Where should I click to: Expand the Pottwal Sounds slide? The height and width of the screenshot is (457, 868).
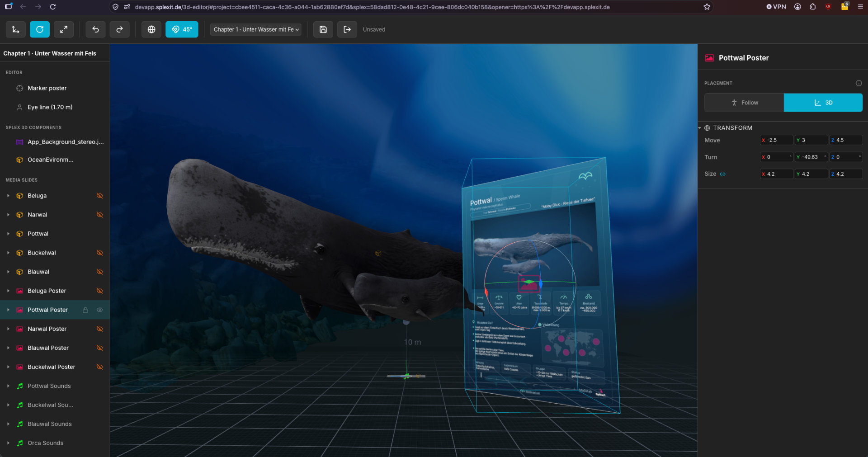click(x=8, y=386)
